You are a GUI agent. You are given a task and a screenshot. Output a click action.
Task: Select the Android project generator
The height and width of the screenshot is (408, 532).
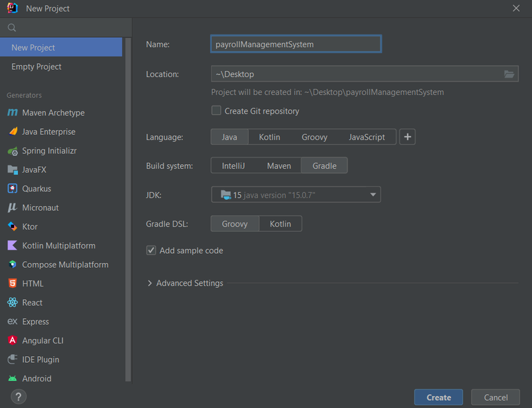[x=39, y=378]
